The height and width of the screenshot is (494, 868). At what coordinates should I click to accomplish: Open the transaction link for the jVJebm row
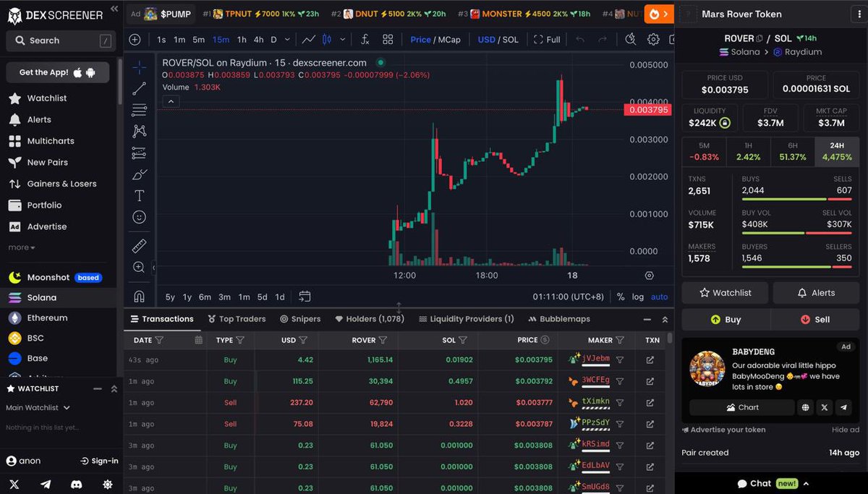pyautogui.click(x=650, y=359)
